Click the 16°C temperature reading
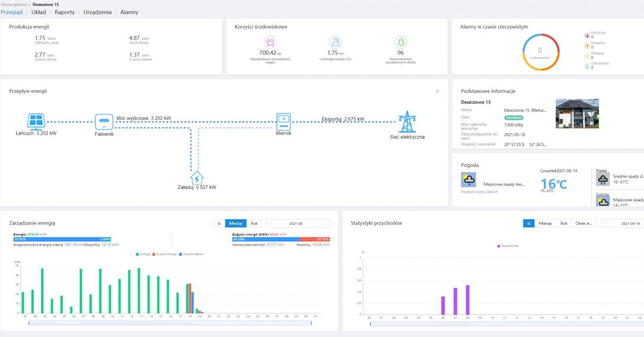 pos(553,184)
